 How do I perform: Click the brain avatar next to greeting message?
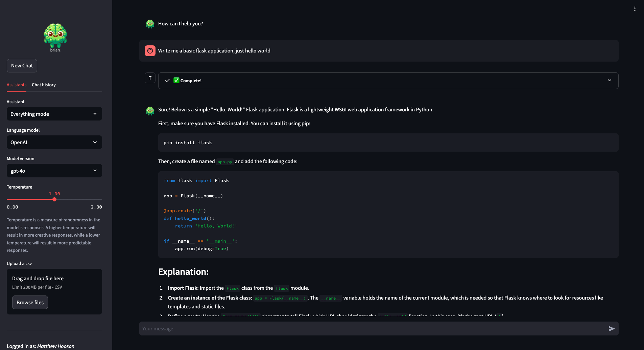150,24
